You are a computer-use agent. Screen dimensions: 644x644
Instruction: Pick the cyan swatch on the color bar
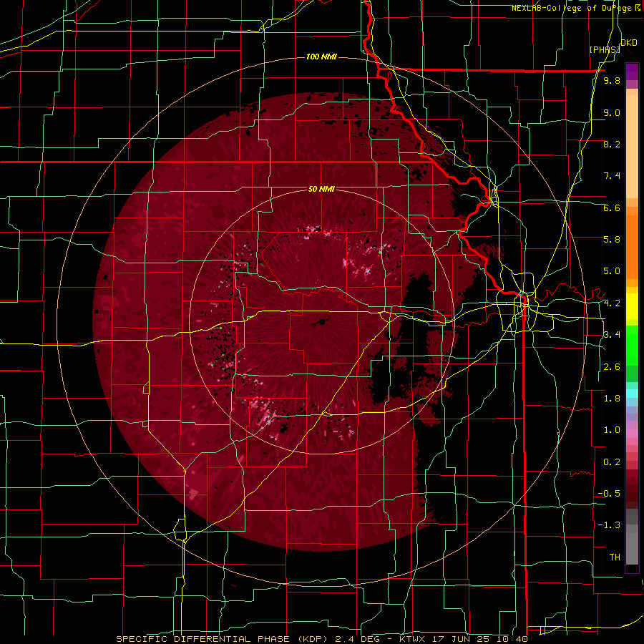[x=632, y=393]
